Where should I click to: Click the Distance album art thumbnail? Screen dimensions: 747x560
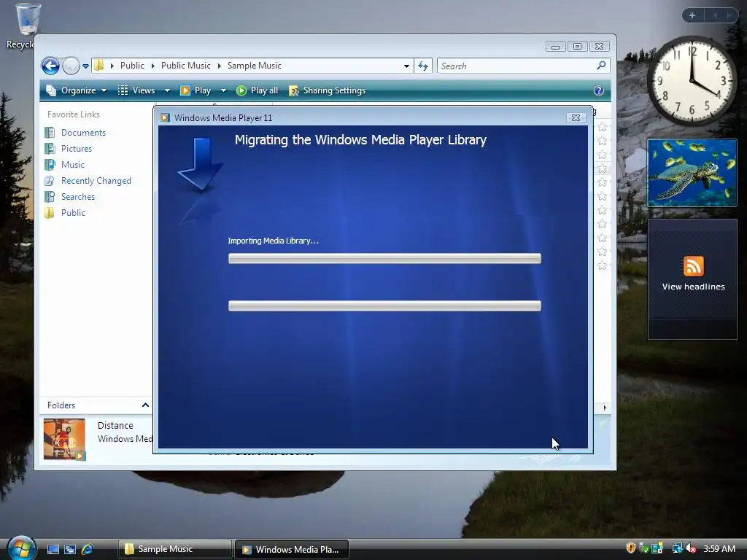(x=64, y=439)
